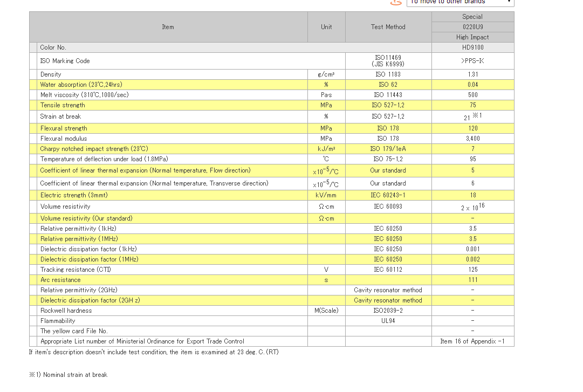
Task: Click 'Item 16 of Appendix -1' value
Action: pyautogui.click(x=472, y=341)
